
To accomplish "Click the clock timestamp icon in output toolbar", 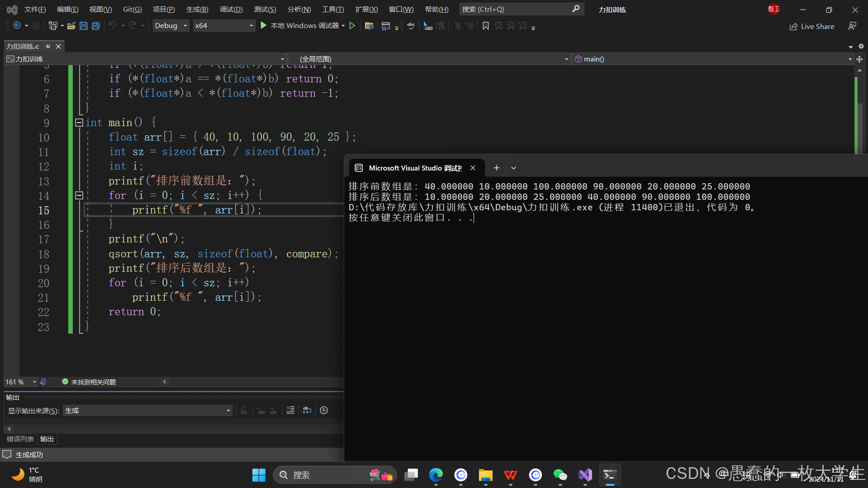I will [x=324, y=410].
